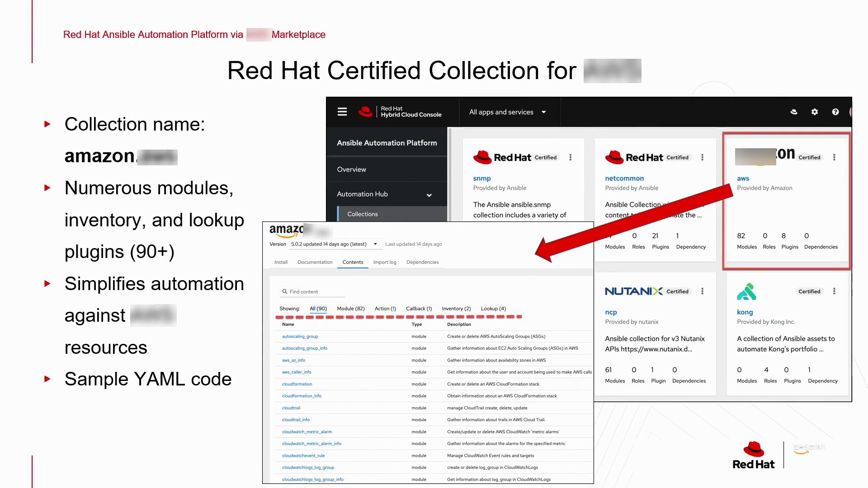Collapse the Automation Hub section
This screenshot has height=488, width=868.
(429, 195)
